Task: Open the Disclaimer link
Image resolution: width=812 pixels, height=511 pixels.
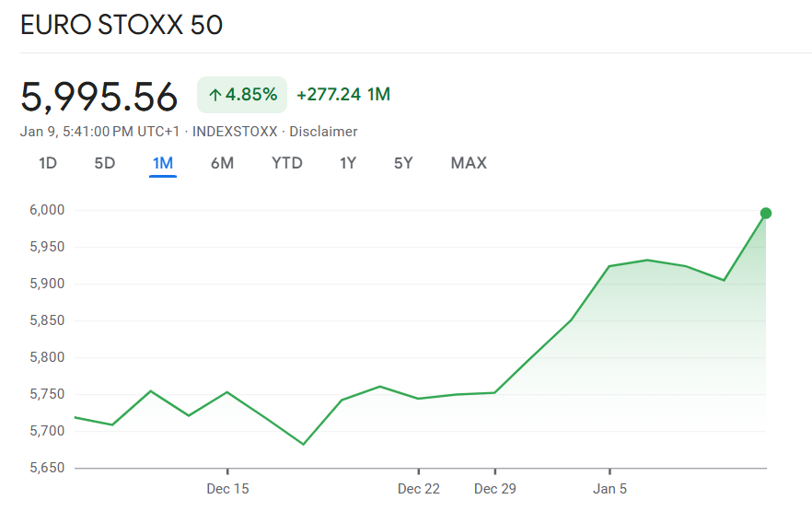Action: (x=323, y=132)
